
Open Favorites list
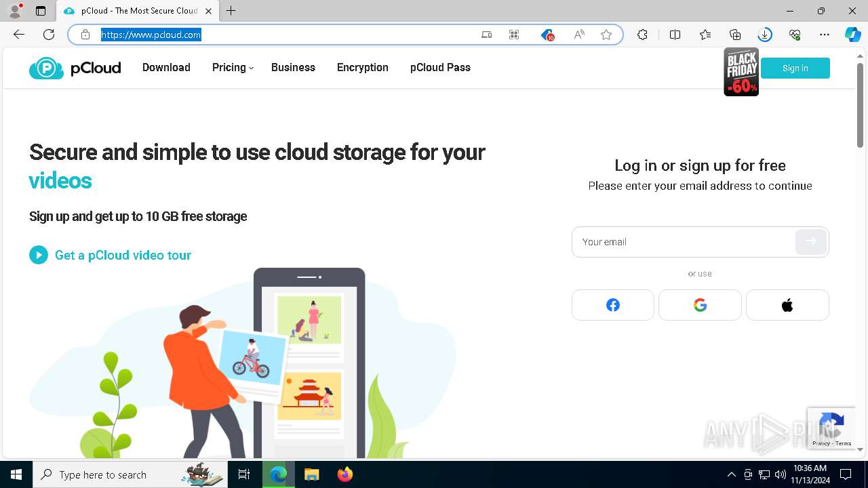705,35
